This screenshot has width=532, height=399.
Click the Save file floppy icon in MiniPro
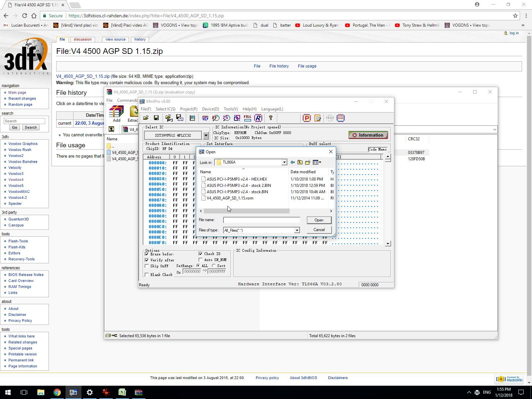tap(156, 118)
